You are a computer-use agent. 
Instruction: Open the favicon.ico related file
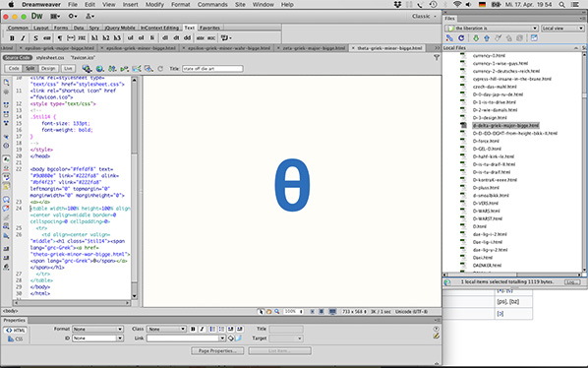(x=83, y=58)
